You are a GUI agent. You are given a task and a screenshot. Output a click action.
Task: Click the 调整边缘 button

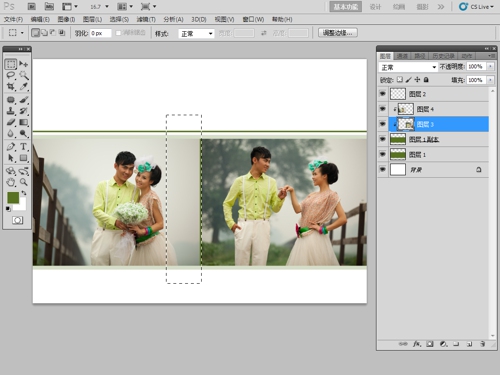click(338, 33)
